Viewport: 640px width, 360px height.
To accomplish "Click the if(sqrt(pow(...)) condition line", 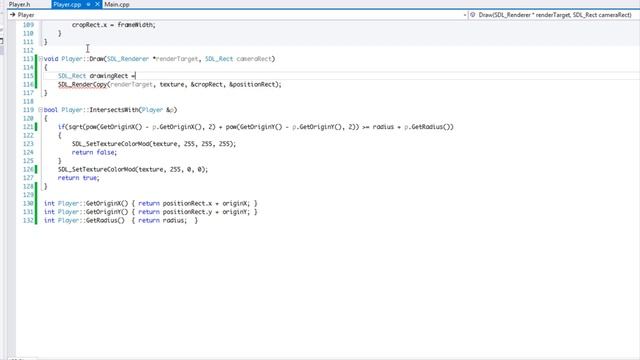I will 256,127.
